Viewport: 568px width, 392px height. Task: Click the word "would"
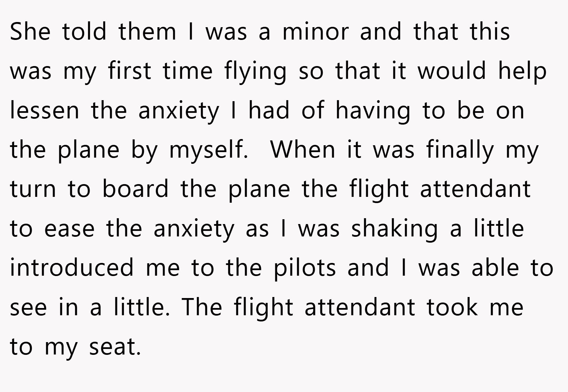452,71
